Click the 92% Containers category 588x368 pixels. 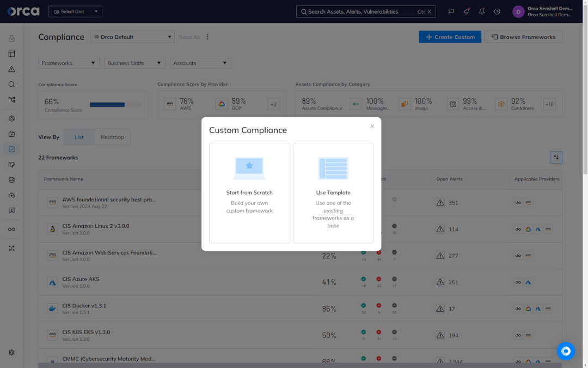point(514,104)
